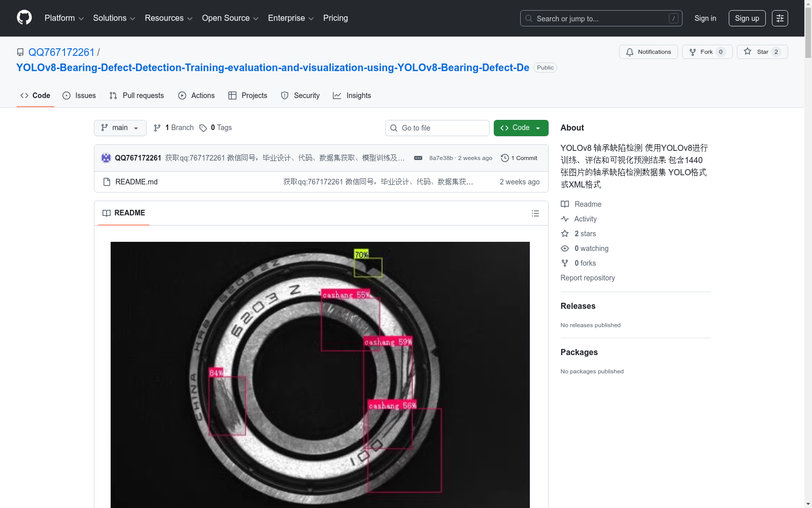Open the GitHub homepage logo
The height and width of the screenshot is (508, 812).
tap(24, 18)
